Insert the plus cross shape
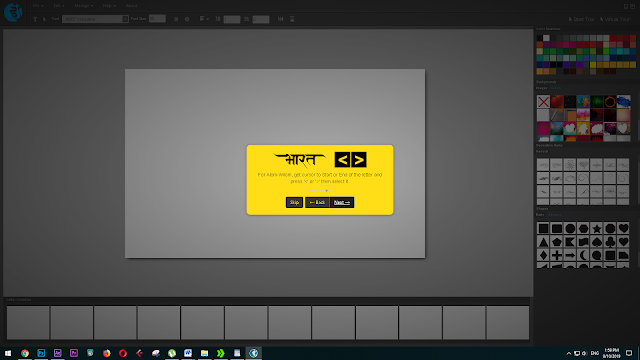The image size is (640, 360). click(557, 256)
